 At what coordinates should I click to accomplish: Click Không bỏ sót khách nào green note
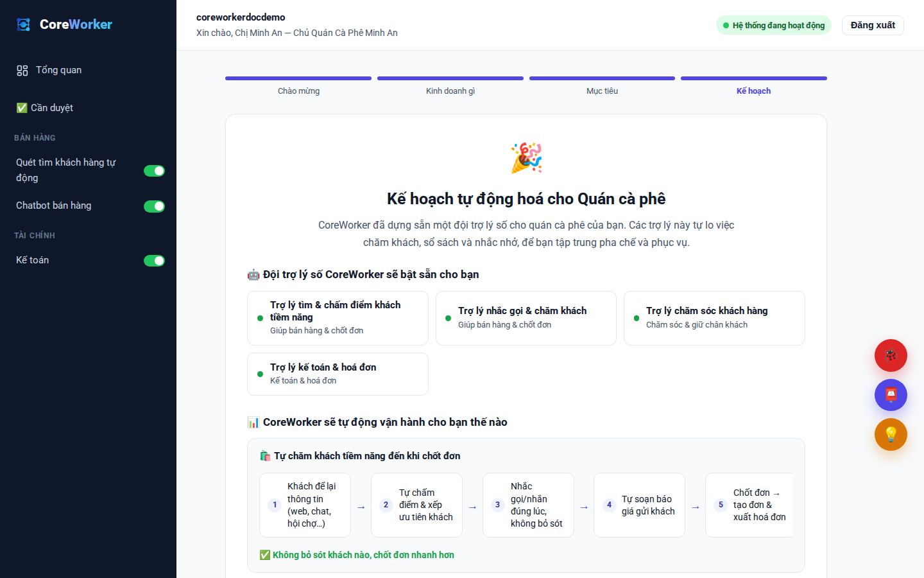tap(357, 555)
